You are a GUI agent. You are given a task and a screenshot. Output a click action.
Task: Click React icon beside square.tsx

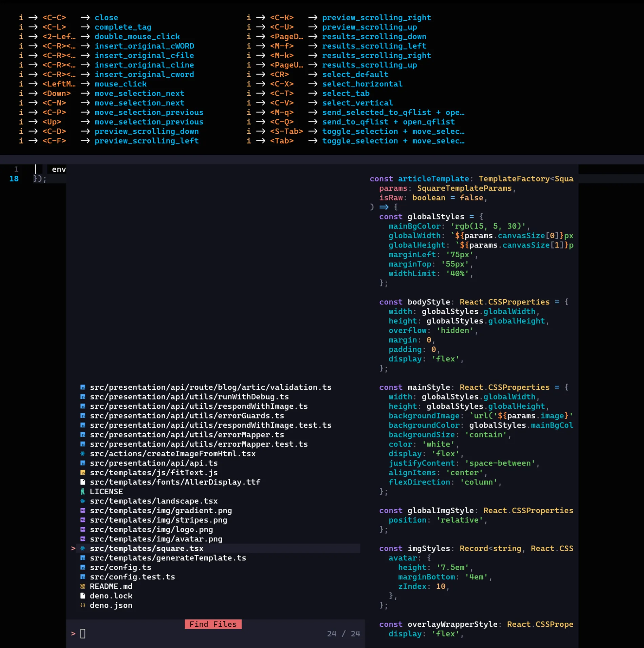click(83, 548)
